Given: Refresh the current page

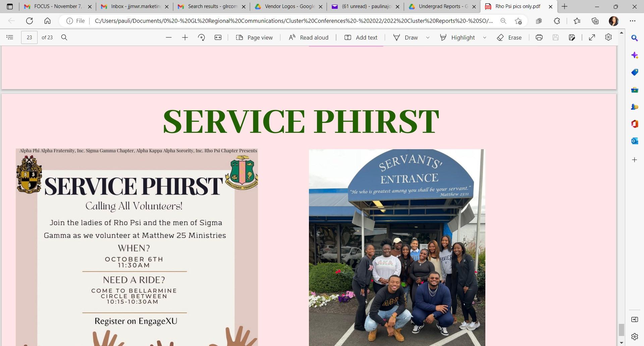Looking at the screenshot, I should click(x=30, y=21).
